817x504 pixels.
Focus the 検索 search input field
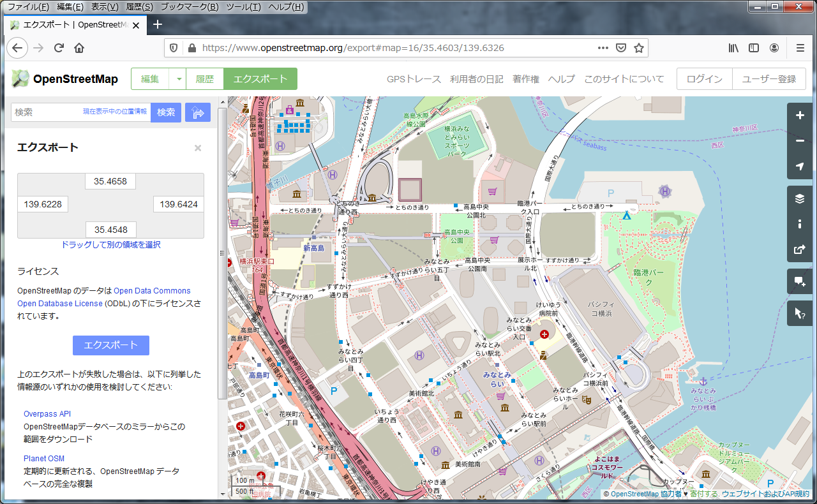coord(81,112)
